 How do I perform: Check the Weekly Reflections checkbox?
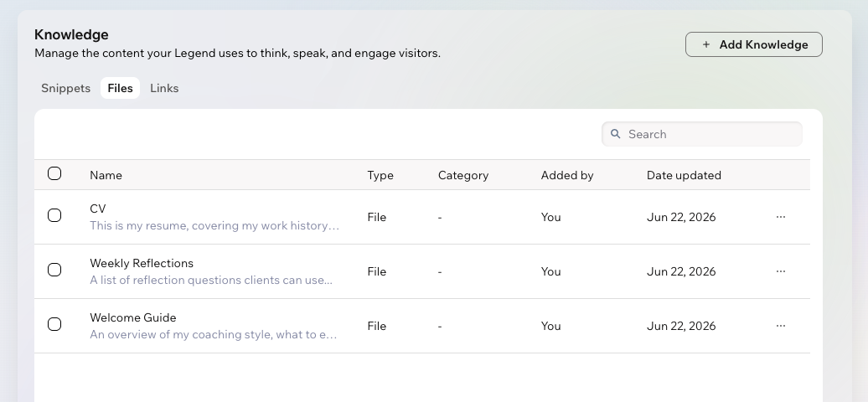pos(54,270)
